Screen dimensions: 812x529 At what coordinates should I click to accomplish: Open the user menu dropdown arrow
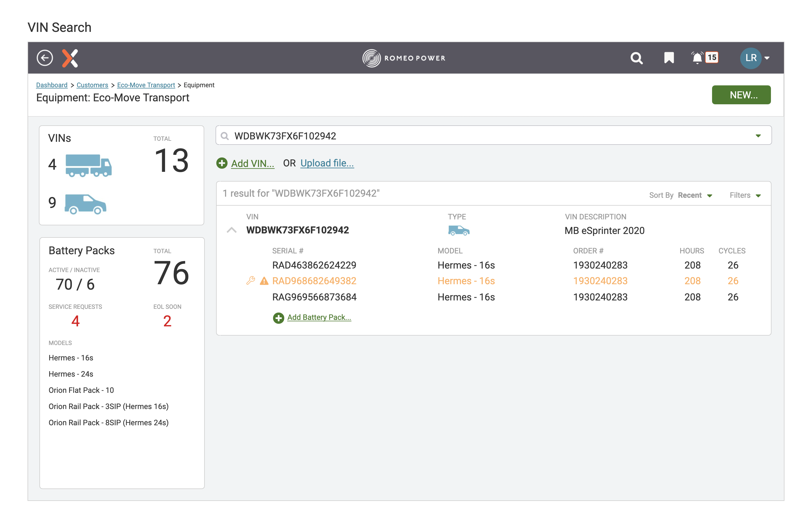[x=767, y=58]
